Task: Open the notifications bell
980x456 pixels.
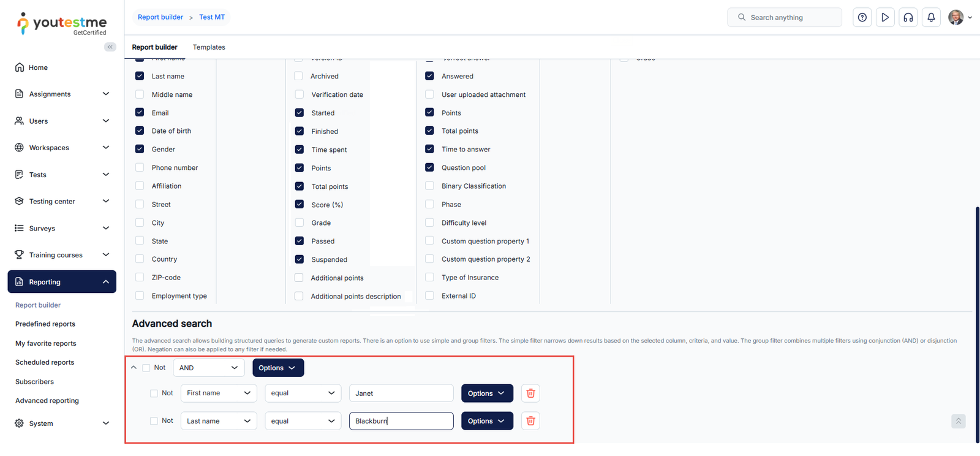Action: [x=931, y=18]
